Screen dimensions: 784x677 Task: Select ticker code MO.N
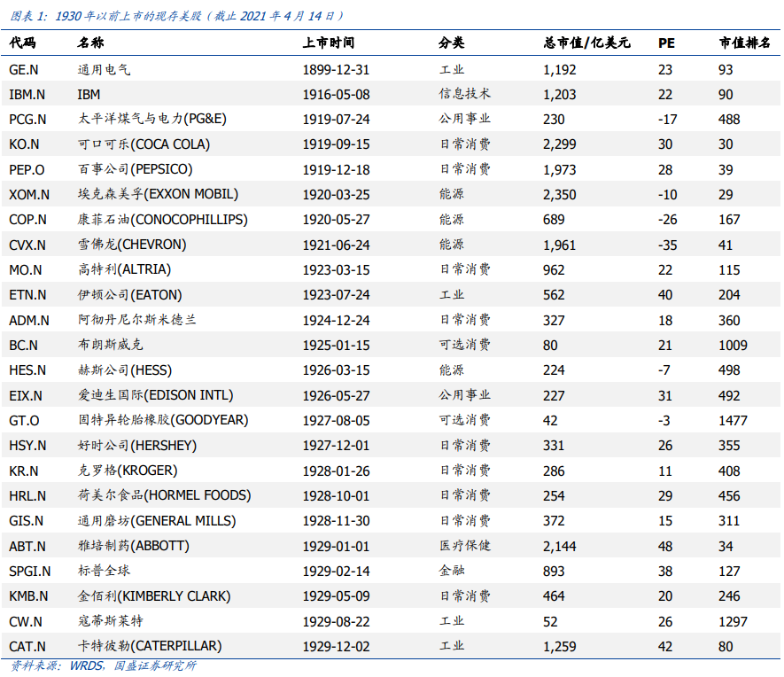click(26, 270)
